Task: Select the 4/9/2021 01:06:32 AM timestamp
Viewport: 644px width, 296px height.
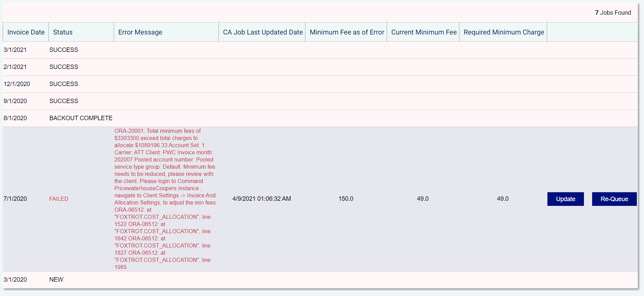Action: [261, 199]
